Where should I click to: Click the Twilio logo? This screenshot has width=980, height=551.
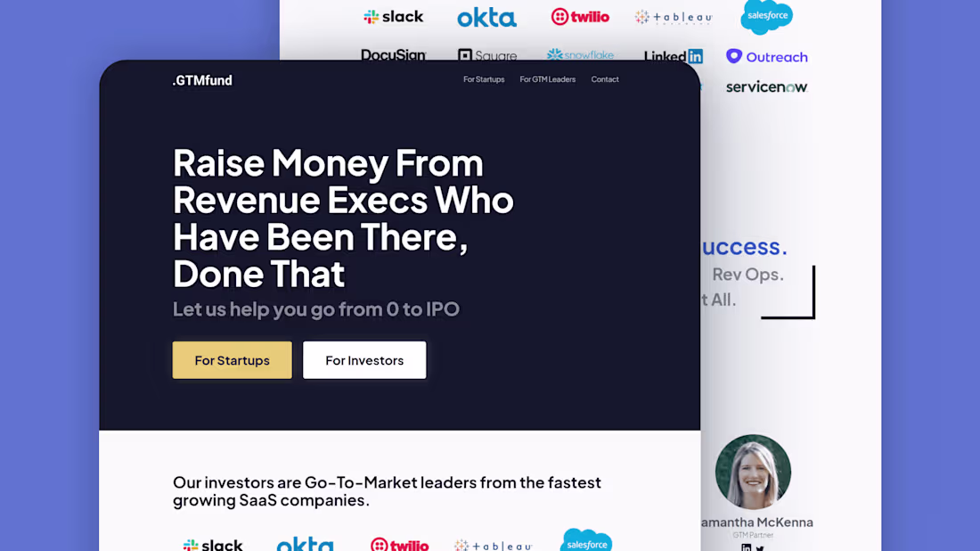point(580,15)
